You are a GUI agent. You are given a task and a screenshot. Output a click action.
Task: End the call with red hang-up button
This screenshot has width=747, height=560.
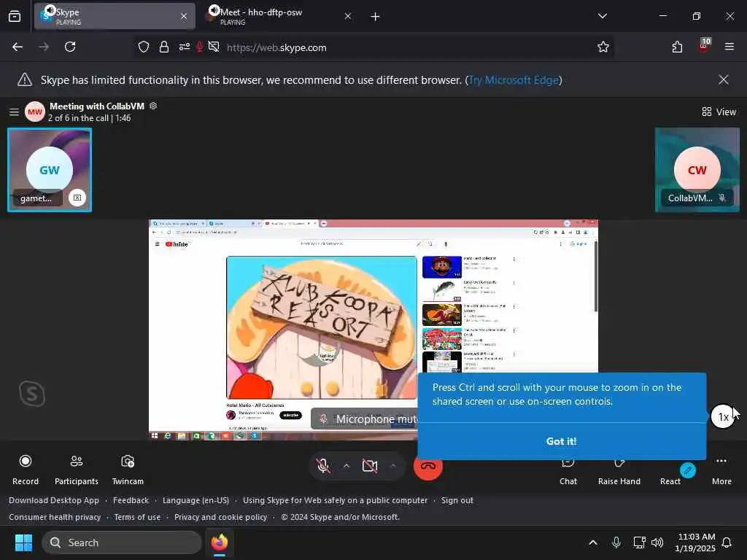[x=427, y=467]
